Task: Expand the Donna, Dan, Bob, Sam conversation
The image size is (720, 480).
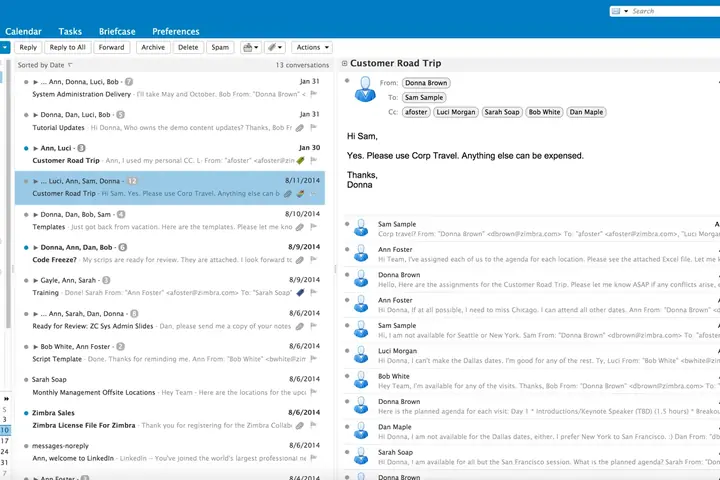Action: coord(35,215)
